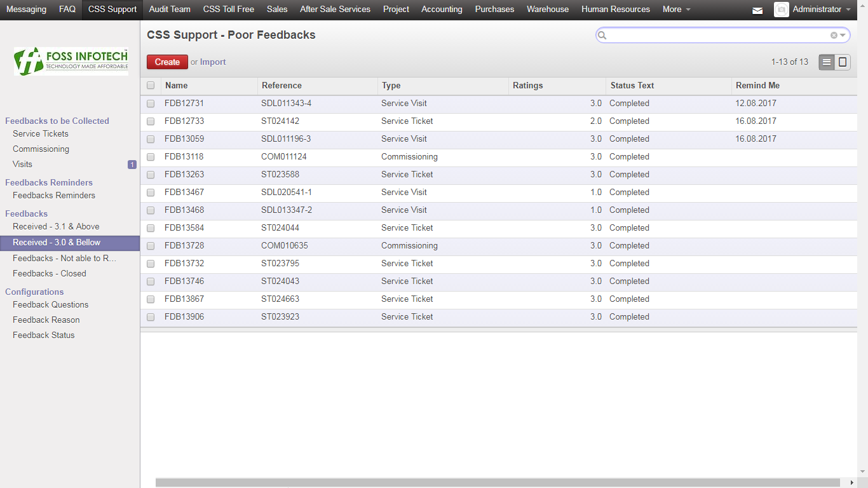
Task: Tick checkbox for FDB13059 row
Action: point(151,139)
